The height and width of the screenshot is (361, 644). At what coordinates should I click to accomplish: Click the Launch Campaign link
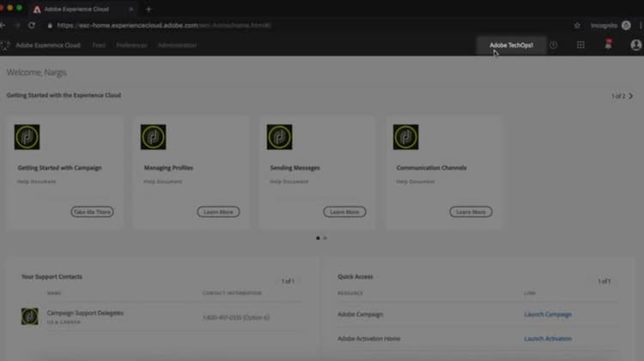pyautogui.click(x=548, y=314)
